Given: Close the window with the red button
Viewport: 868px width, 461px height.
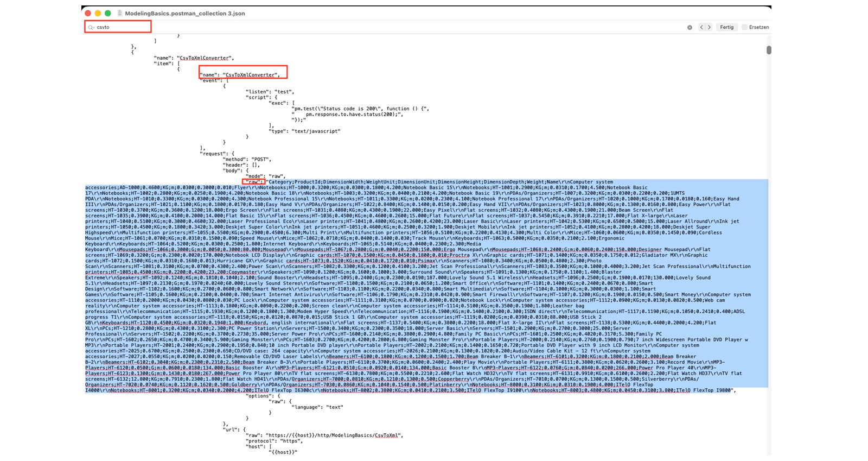Looking at the screenshot, I should (x=88, y=13).
